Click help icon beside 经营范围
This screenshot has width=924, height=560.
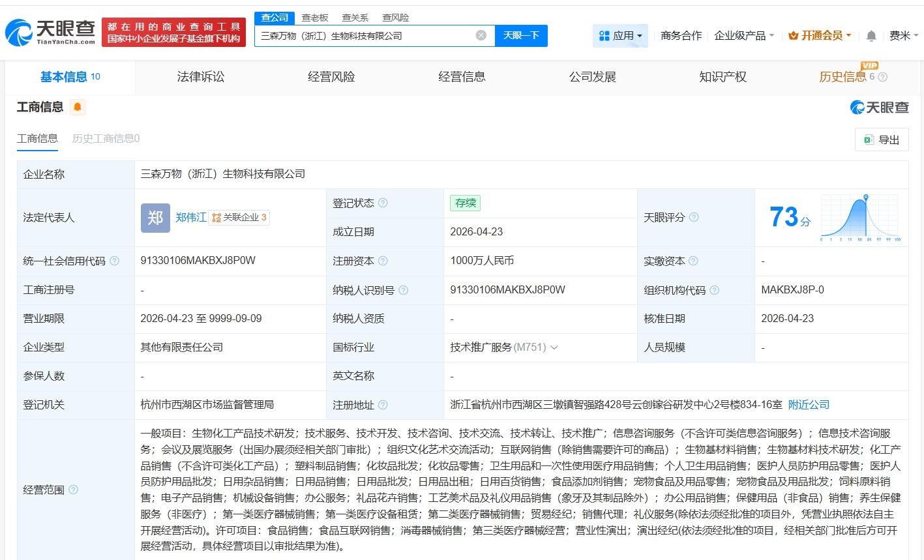[74, 490]
